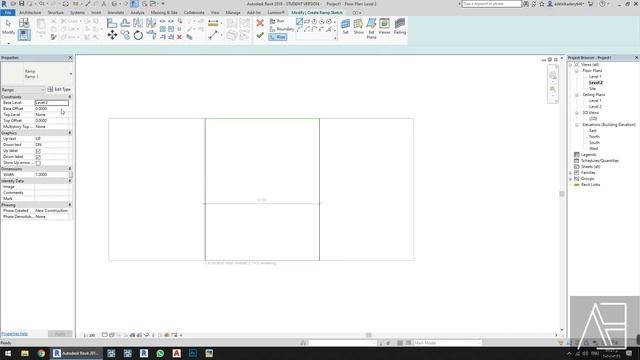Screen dimensions: 640x360
Task: Open the Windows Start menu
Action: 8,353
